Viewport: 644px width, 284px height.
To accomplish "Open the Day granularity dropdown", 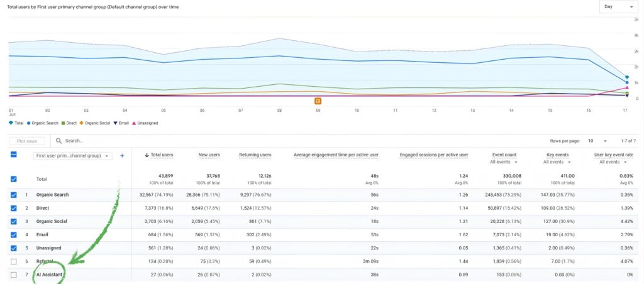I will click(619, 7).
